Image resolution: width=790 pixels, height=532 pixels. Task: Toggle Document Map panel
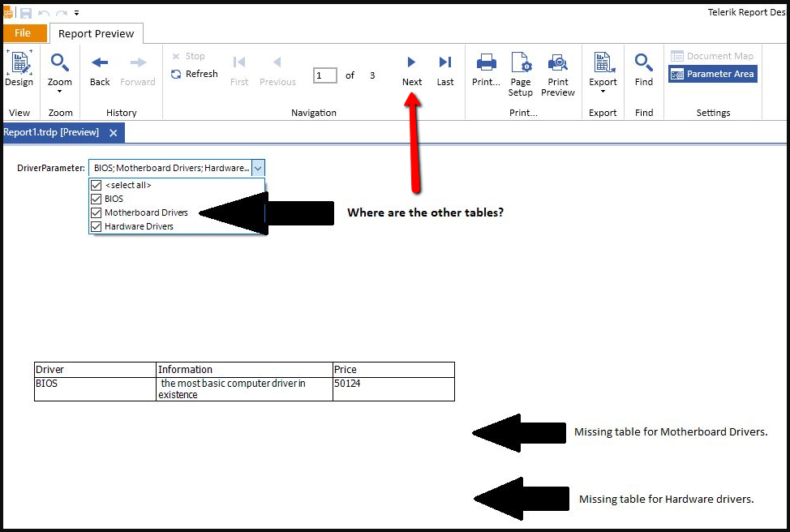[712, 56]
